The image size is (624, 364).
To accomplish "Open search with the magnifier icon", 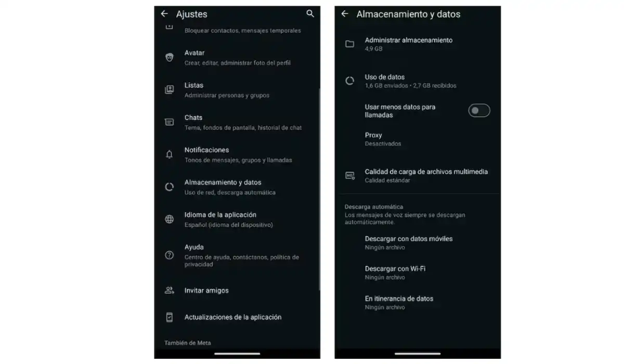I will tap(310, 14).
